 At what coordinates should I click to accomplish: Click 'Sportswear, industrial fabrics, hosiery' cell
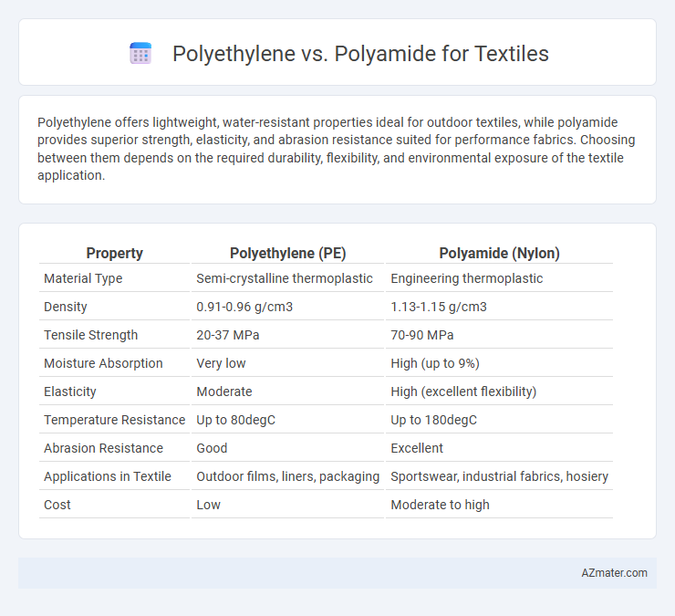(499, 476)
